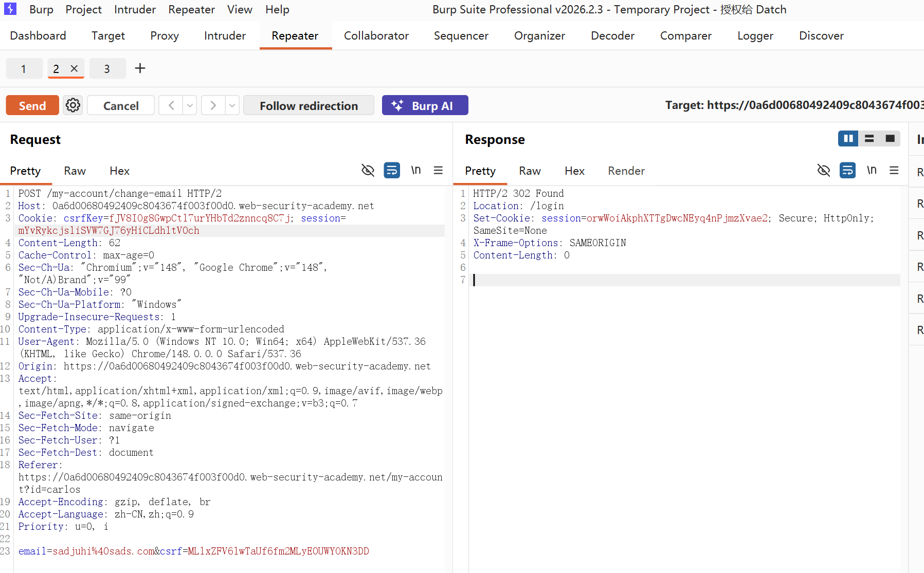Select Raw view in Request panel
Image resolution: width=924 pixels, height=573 pixels.
(75, 171)
